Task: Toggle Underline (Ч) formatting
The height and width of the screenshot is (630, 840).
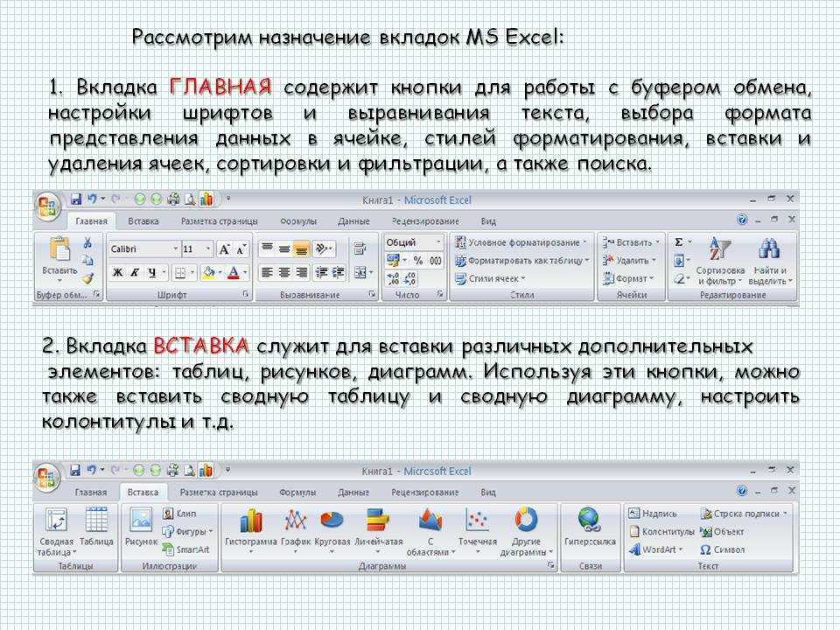Action: (x=152, y=273)
